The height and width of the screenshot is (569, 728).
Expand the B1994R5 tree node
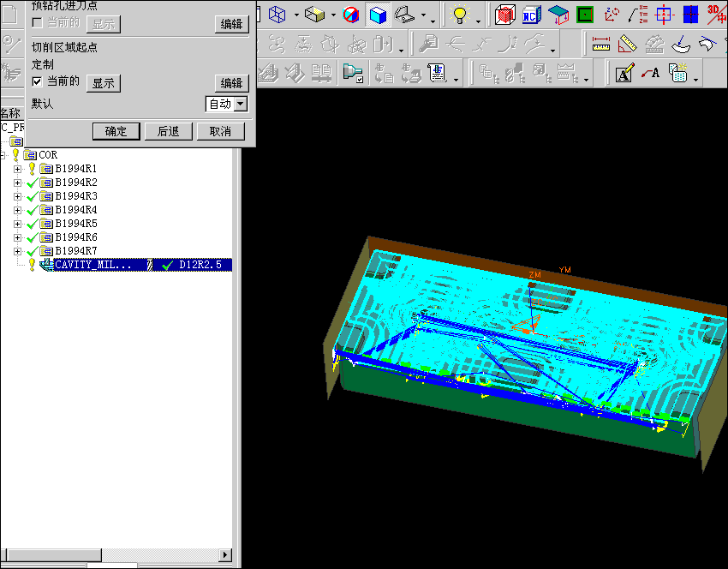coord(17,224)
